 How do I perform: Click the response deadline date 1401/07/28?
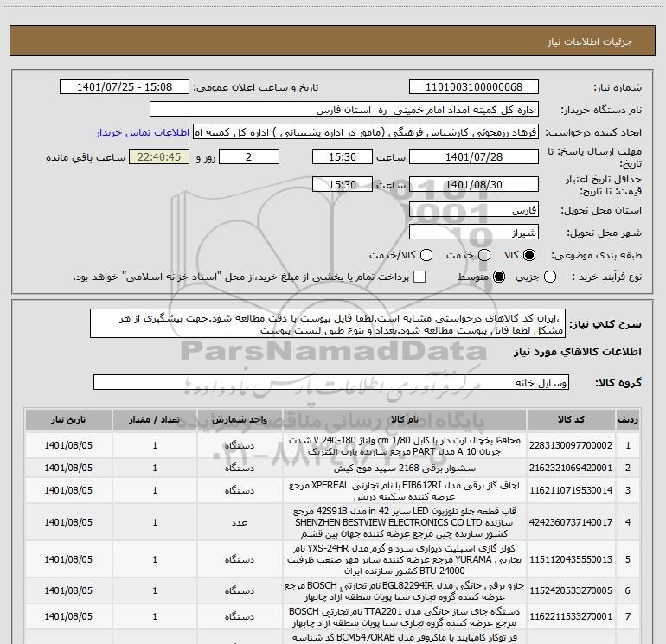pos(474,156)
